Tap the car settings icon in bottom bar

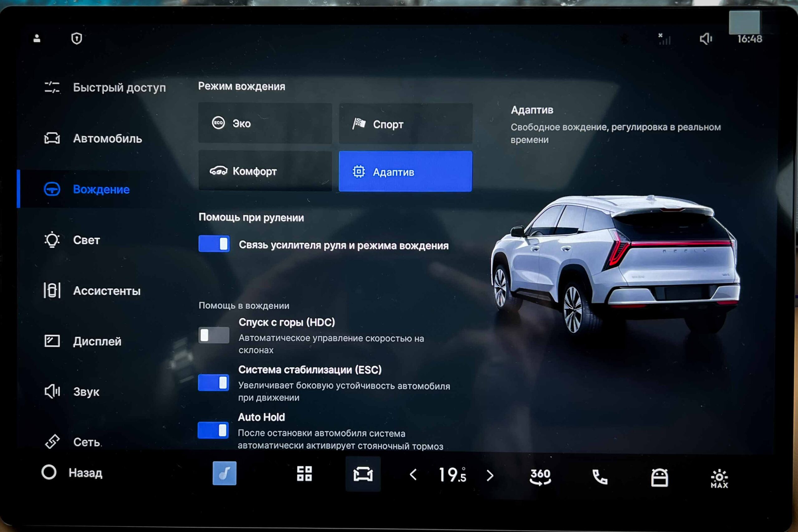click(363, 474)
